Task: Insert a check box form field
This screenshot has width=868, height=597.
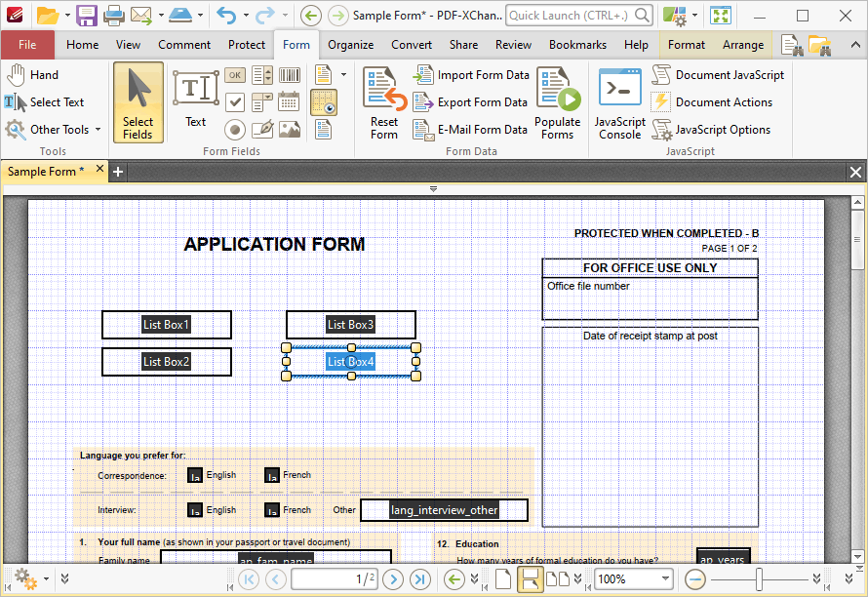Action: point(235,101)
